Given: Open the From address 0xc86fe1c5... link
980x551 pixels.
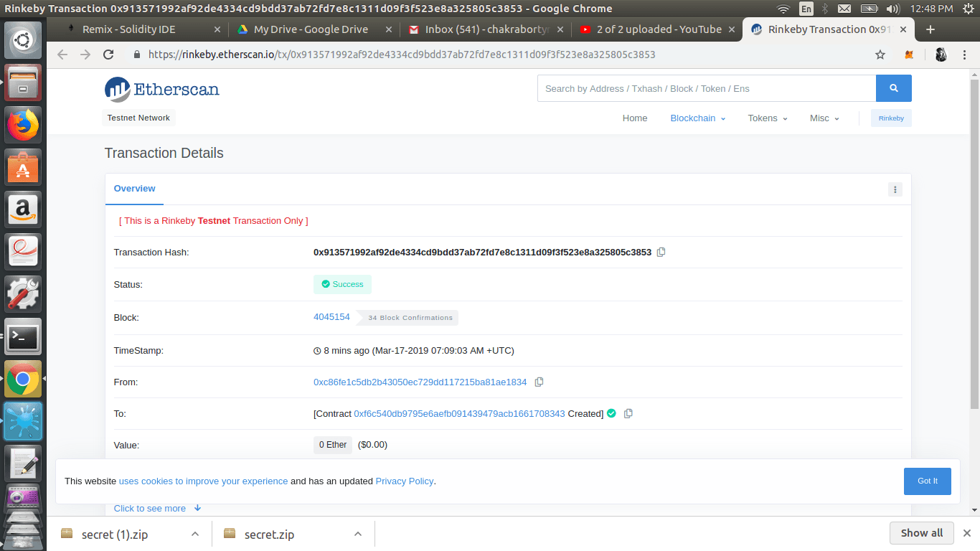Looking at the screenshot, I should (420, 382).
